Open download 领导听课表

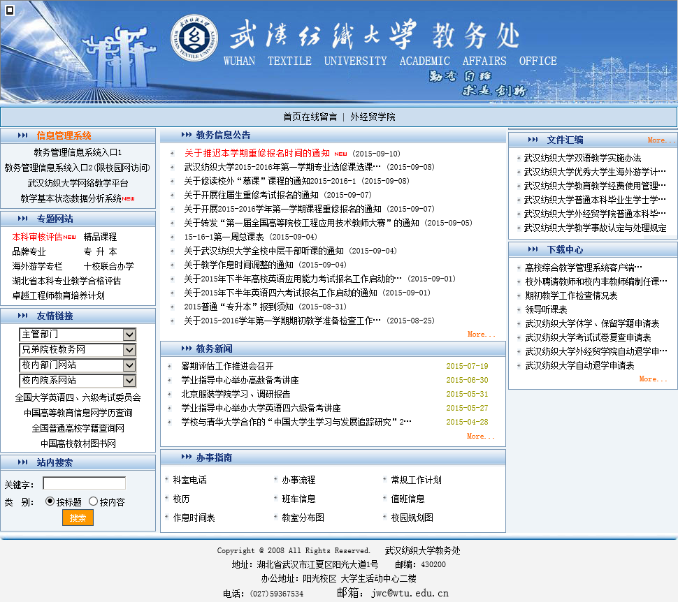coord(546,309)
